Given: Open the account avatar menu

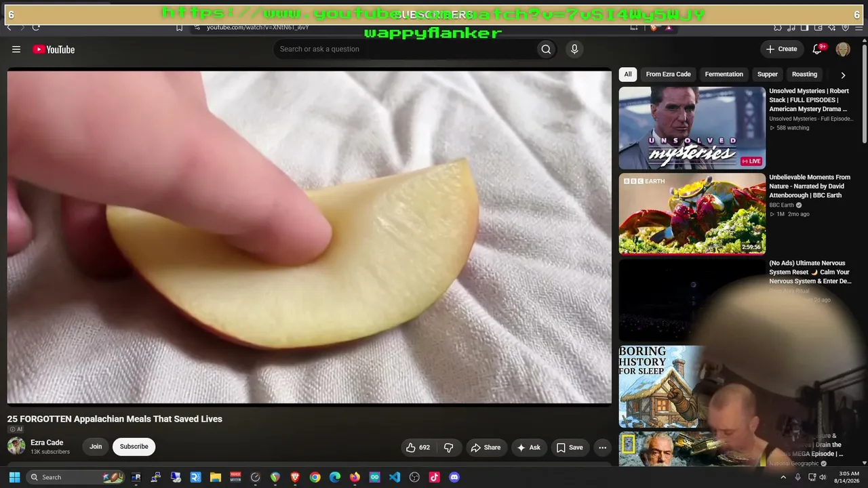Looking at the screenshot, I should point(843,49).
